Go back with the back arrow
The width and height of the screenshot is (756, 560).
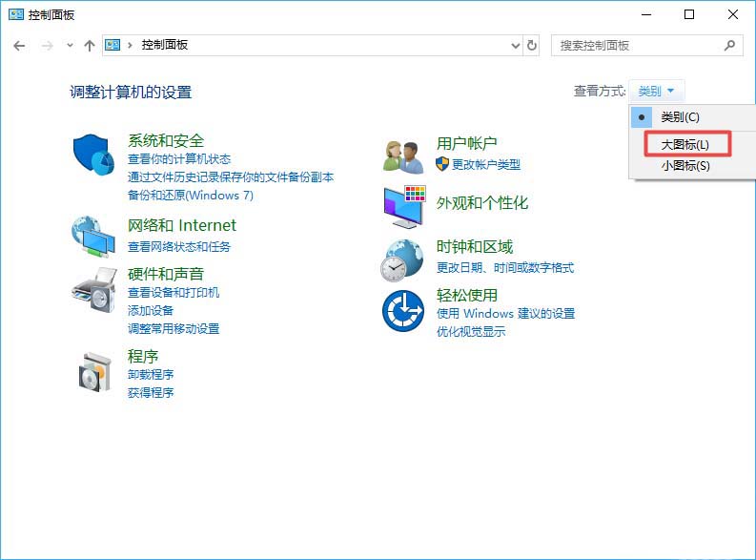coord(19,46)
